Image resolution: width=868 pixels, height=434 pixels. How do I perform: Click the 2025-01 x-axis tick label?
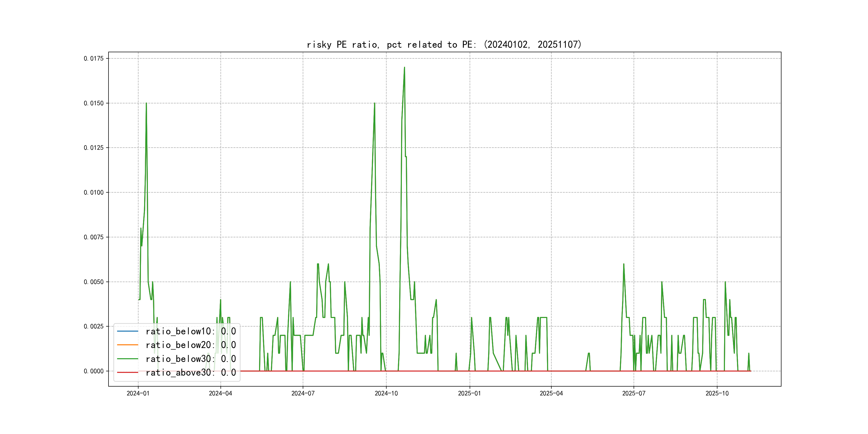click(x=469, y=393)
